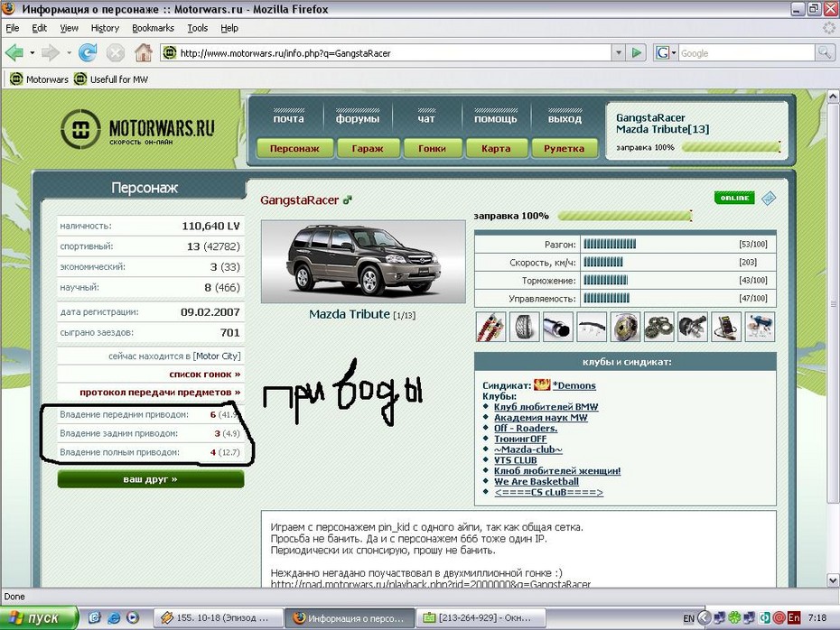Image resolution: width=840 pixels, height=630 pixels.
Task: Click the Разгон stat bar
Action: 610,244
